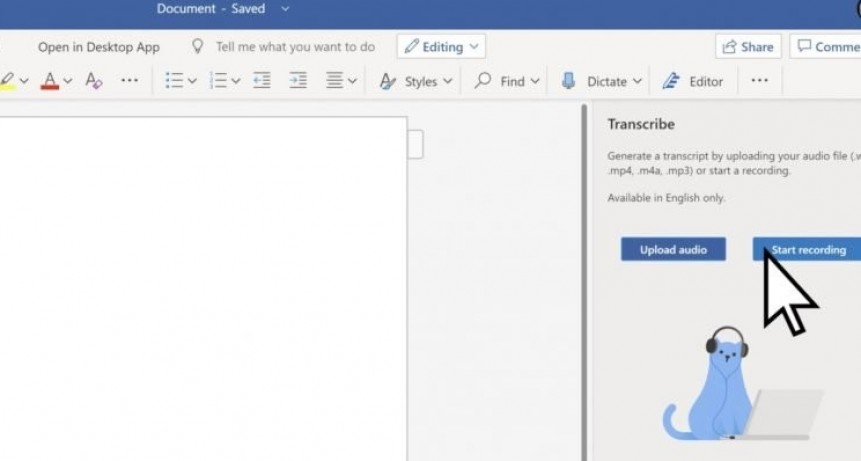The image size is (861, 461).
Task: Apply the red font color button
Action: pos(50,81)
